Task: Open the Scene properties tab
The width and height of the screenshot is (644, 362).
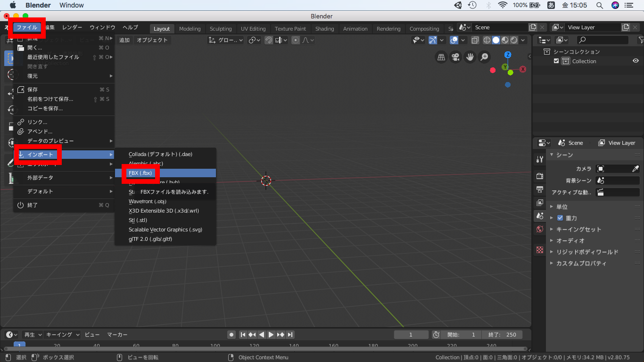Action: coord(540,215)
